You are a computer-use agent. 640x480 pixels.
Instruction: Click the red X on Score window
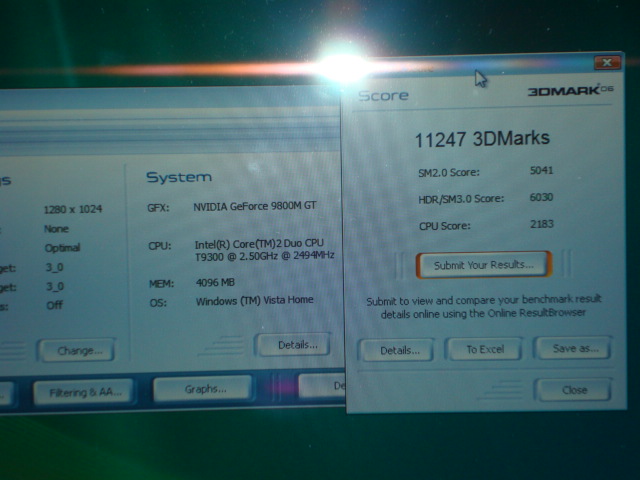point(608,62)
